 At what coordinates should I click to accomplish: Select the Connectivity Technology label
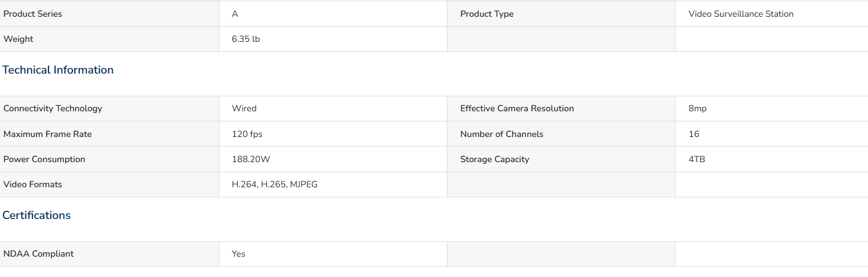[x=53, y=108]
